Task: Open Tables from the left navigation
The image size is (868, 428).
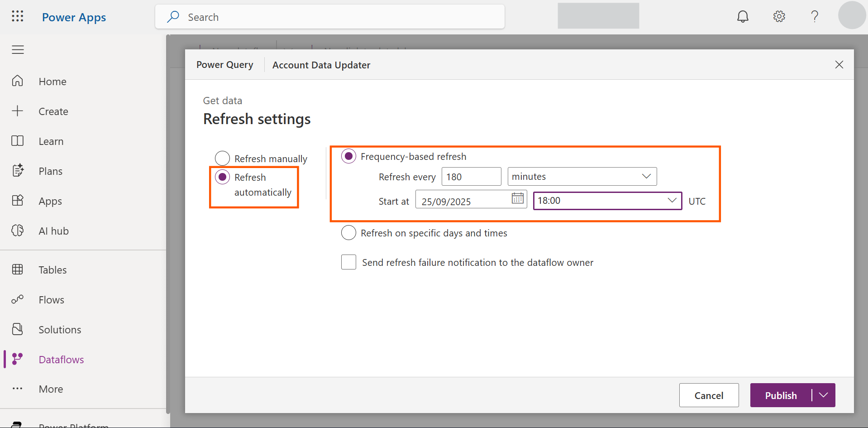Action: [52, 270]
